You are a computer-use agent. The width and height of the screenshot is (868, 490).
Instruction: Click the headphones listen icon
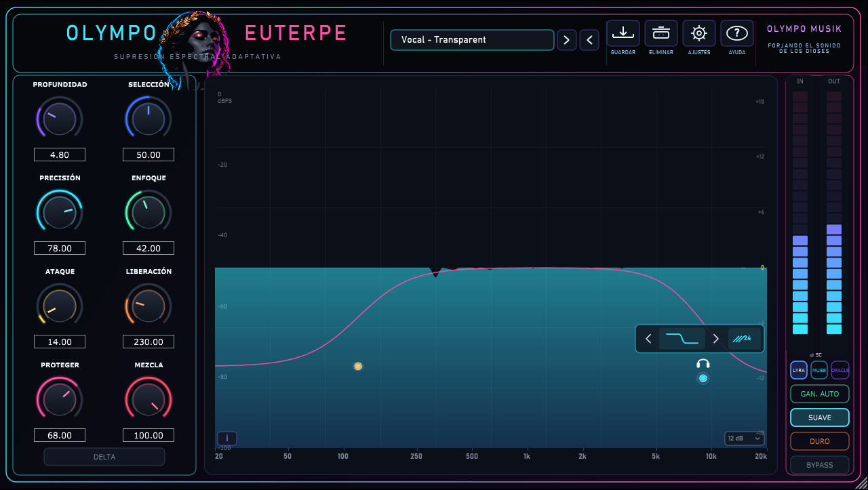tap(703, 364)
